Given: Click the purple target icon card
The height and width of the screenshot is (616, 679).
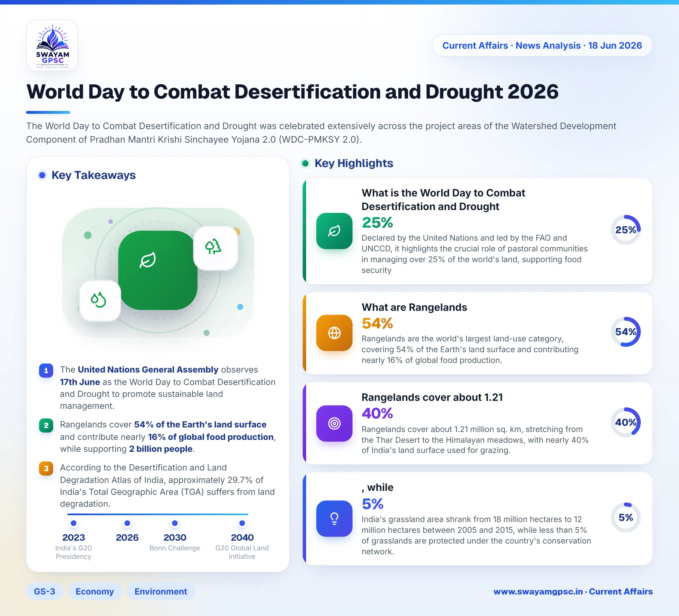Looking at the screenshot, I should click(x=334, y=423).
